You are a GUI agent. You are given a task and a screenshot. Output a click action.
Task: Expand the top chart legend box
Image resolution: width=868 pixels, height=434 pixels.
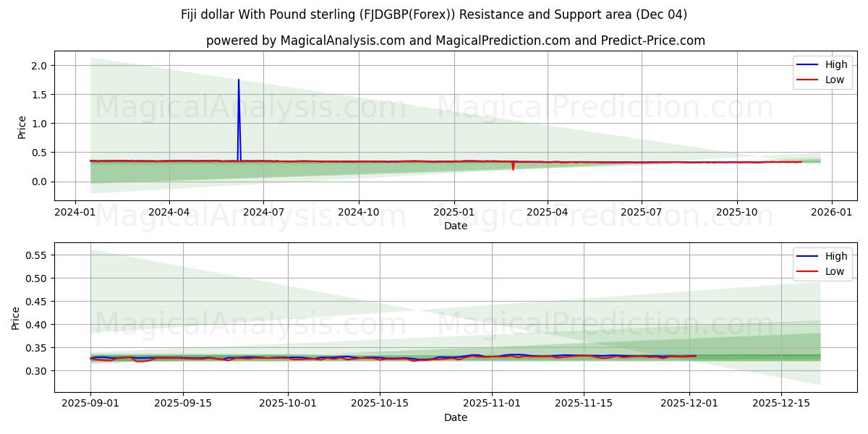point(823,71)
